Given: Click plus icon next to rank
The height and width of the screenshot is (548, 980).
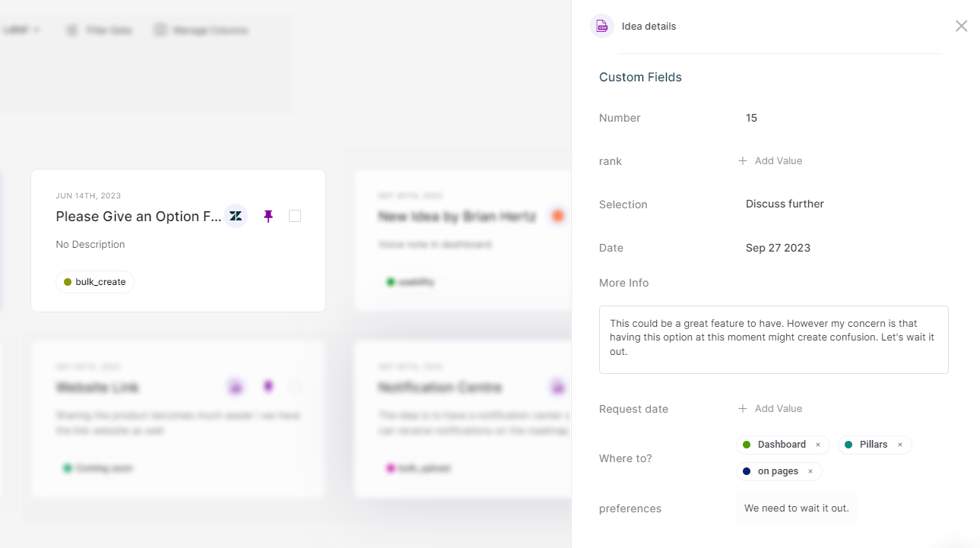Looking at the screenshot, I should (743, 161).
